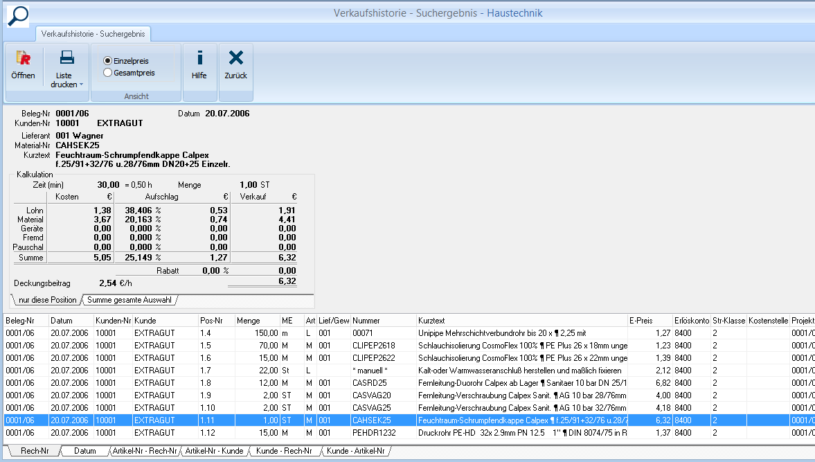This screenshot has height=462, width=815.
Task: Print list with Liste drucken icon
Action: pos(67,57)
